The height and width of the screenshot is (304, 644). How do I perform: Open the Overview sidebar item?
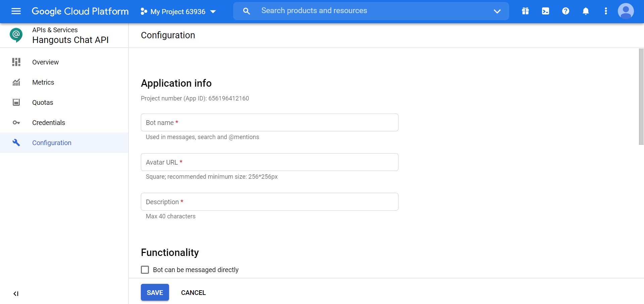coord(64,62)
